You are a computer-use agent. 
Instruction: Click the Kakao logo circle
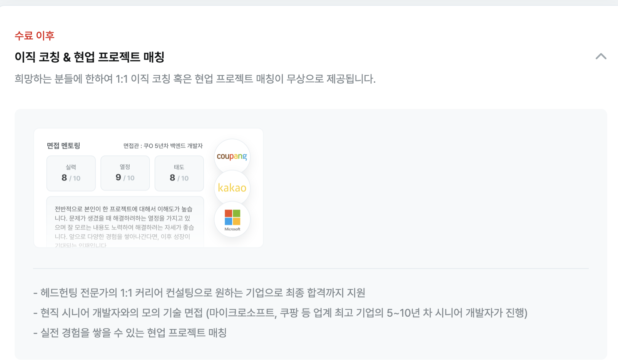[x=232, y=188]
